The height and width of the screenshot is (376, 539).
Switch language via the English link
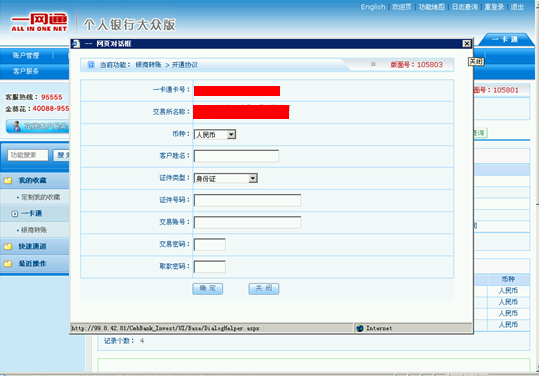[373, 7]
